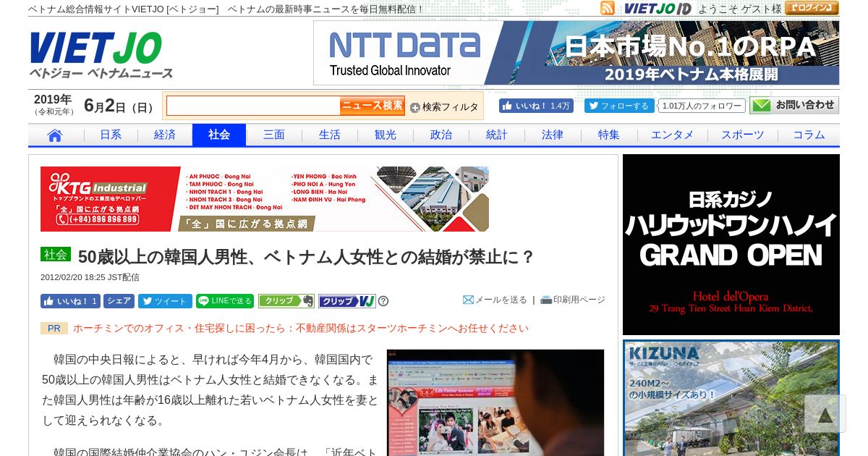The width and height of the screenshot is (868, 456).
Task: Open the 法律 tab
Action: coord(553,135)
